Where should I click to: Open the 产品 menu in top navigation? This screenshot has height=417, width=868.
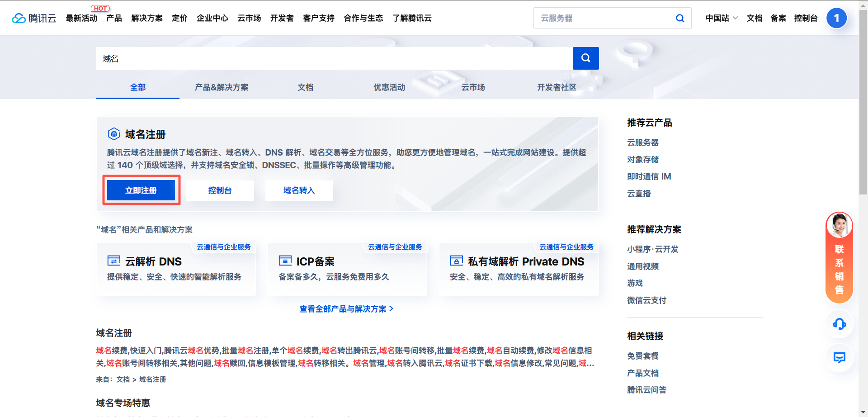114,18
